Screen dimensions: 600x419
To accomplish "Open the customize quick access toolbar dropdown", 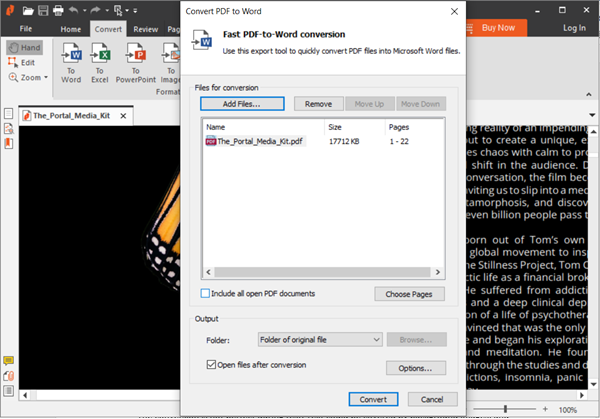I will 135,11.
